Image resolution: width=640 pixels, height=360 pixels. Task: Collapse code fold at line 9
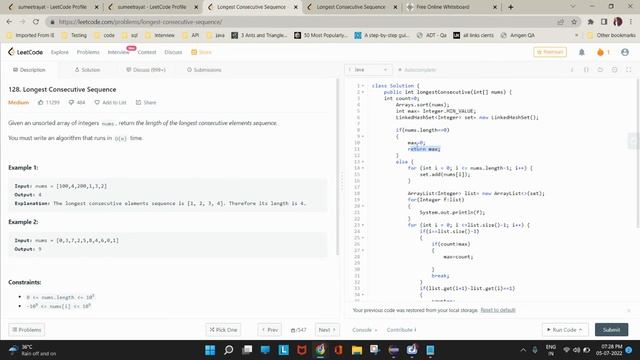363,136
